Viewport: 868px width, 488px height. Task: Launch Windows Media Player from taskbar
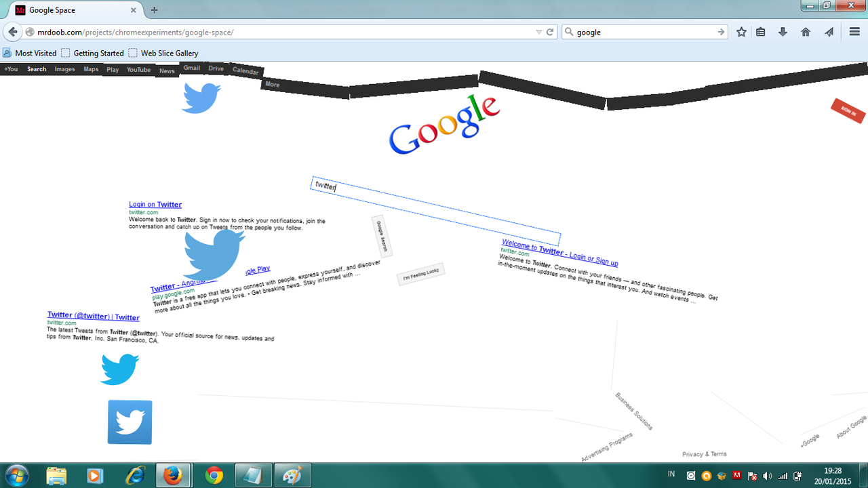click(96, 476)
